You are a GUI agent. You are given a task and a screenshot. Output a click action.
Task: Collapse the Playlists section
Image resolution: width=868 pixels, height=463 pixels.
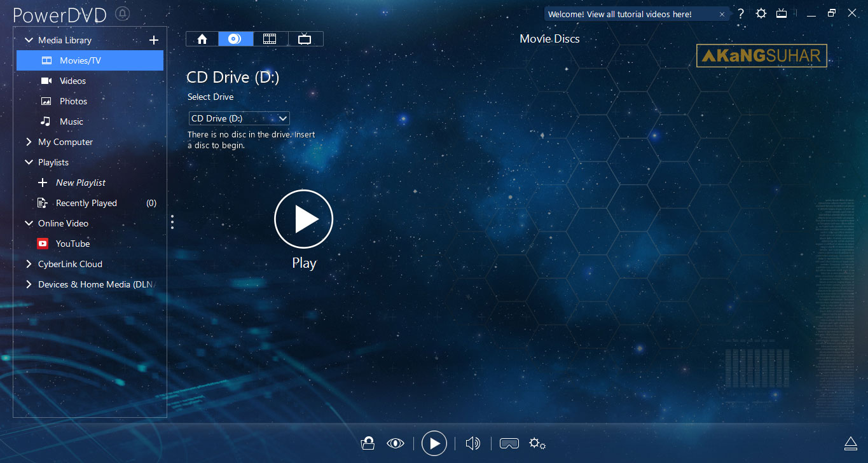29,162
